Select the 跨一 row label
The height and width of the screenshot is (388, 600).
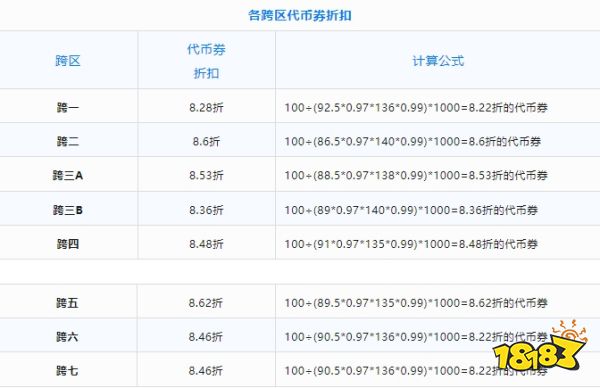click(68, 108)
